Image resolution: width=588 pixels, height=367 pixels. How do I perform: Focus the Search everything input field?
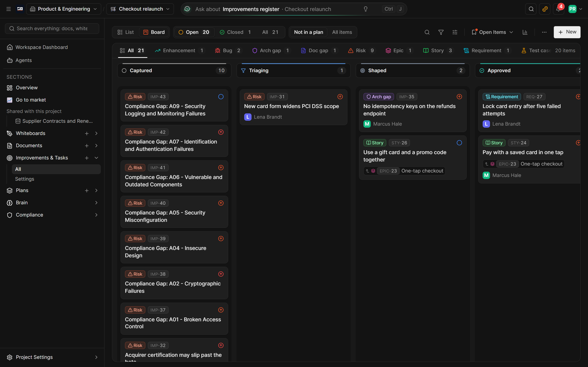pyautogui.click(x=52, y=29)
